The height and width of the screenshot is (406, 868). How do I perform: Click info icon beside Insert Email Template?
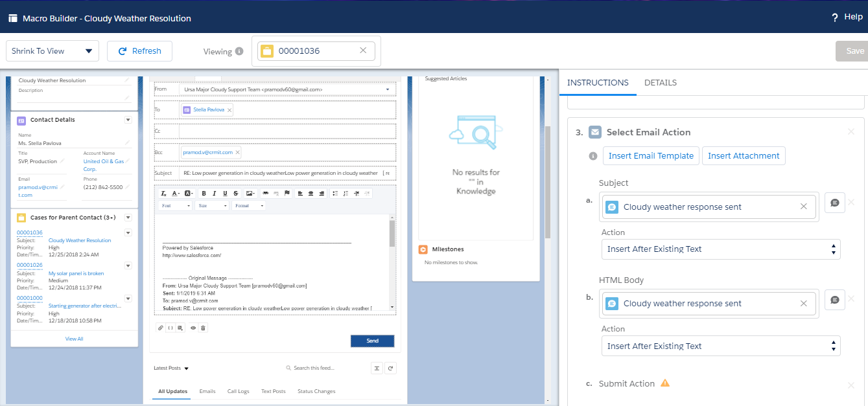coord(592,156)
